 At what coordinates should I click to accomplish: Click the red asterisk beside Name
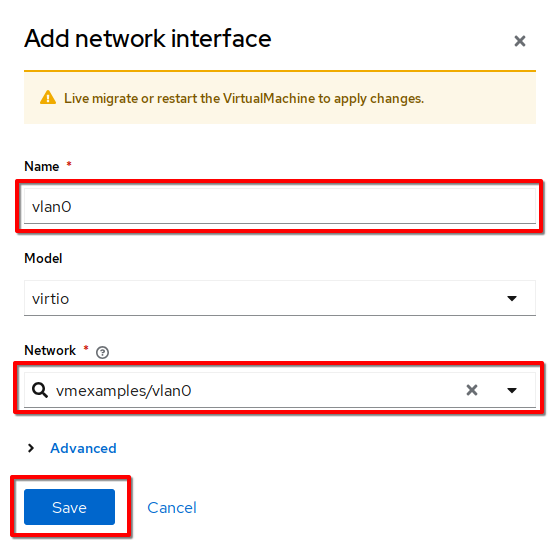click(69, 164)
